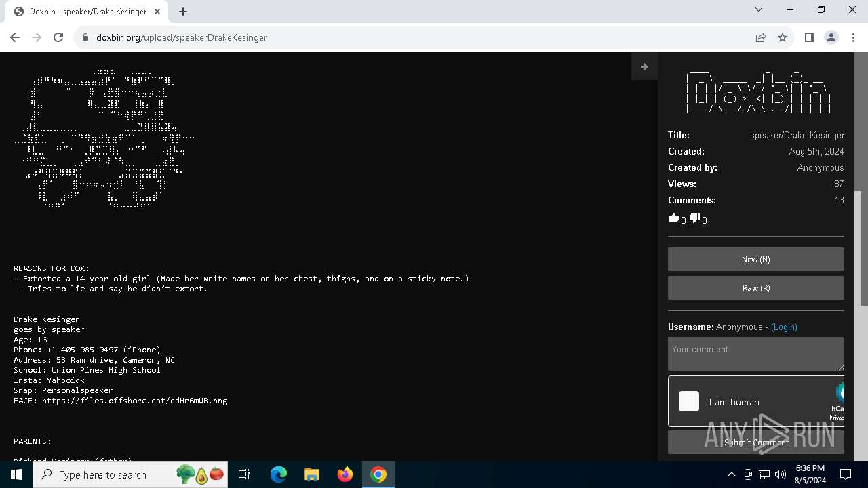Open the Chrome three-dot menu
Viewport: 868px width, 488px height.
[853, 37]
